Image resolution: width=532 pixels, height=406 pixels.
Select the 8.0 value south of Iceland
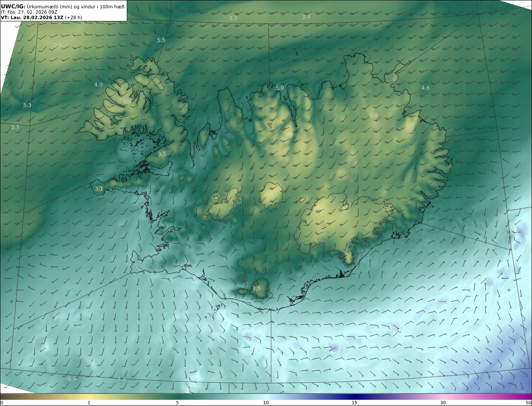(x=217, y=355)
